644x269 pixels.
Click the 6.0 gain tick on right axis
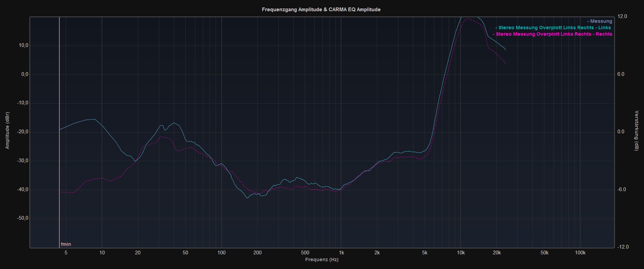tap(621, 74)
